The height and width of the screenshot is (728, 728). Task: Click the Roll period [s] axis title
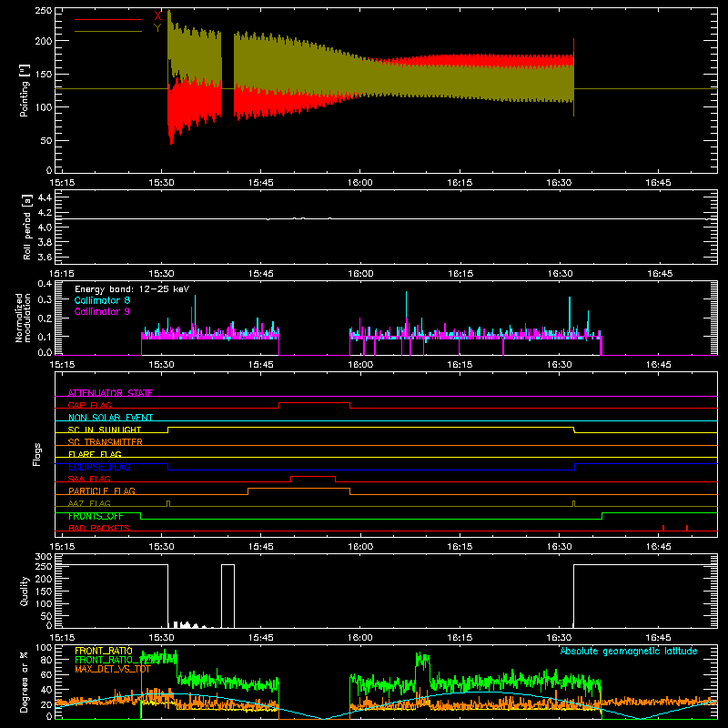tap(26, 227)
